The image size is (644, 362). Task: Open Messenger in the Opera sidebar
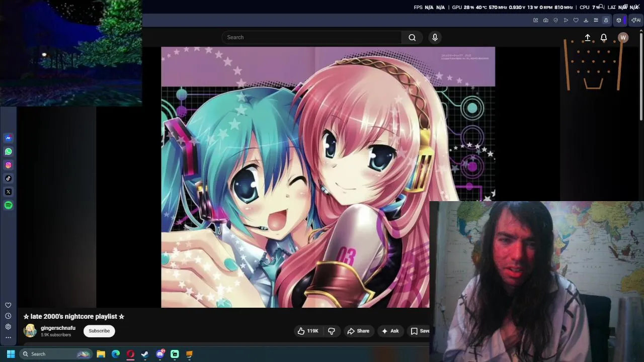(8, 138)
